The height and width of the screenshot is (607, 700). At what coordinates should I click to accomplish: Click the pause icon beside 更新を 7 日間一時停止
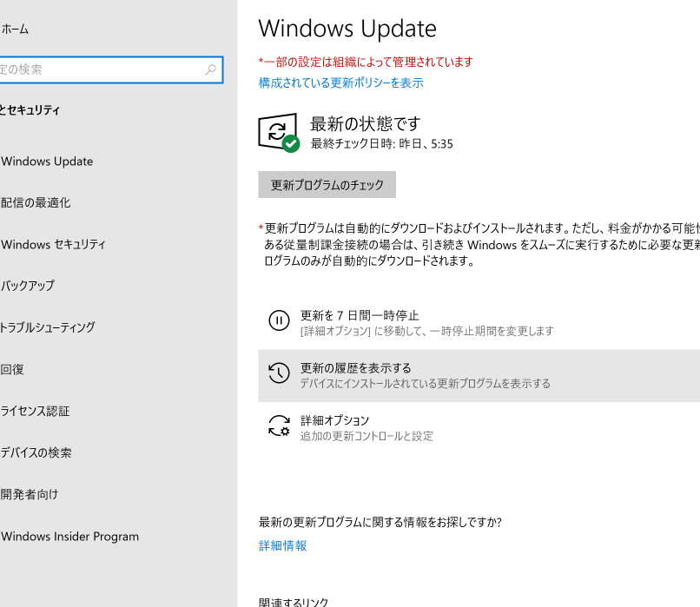278,321
